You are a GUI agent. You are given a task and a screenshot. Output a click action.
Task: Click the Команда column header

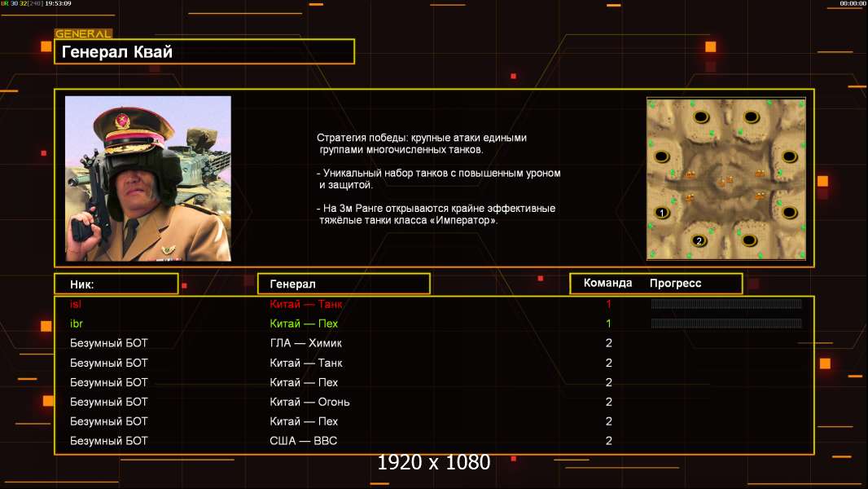coord(607,284)
